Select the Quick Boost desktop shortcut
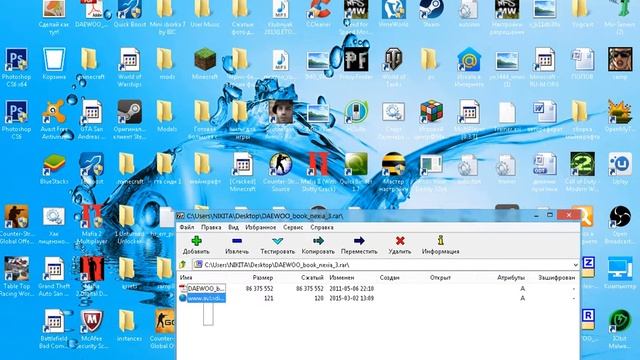640x360 pixels. [x=130, y=14]
